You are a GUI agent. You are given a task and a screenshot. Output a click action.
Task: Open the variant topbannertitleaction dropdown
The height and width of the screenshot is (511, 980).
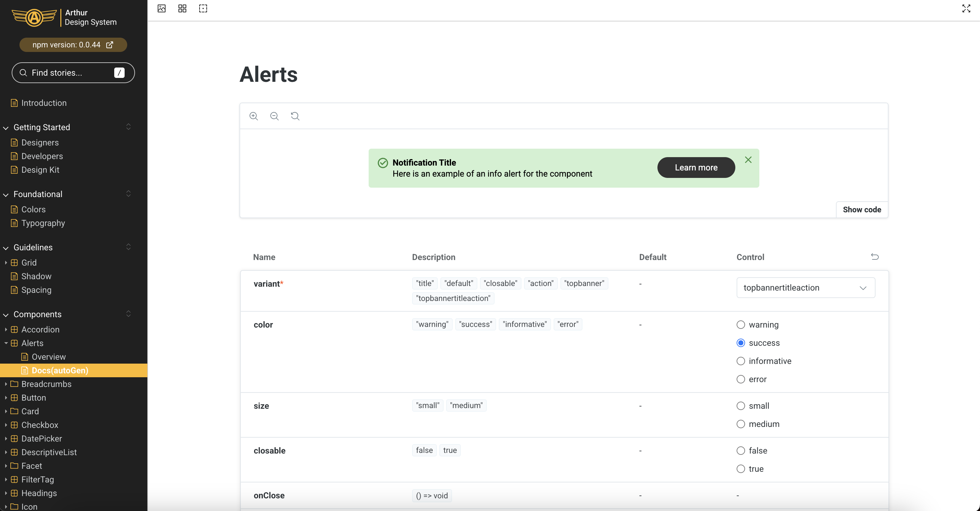click(805, 288)
